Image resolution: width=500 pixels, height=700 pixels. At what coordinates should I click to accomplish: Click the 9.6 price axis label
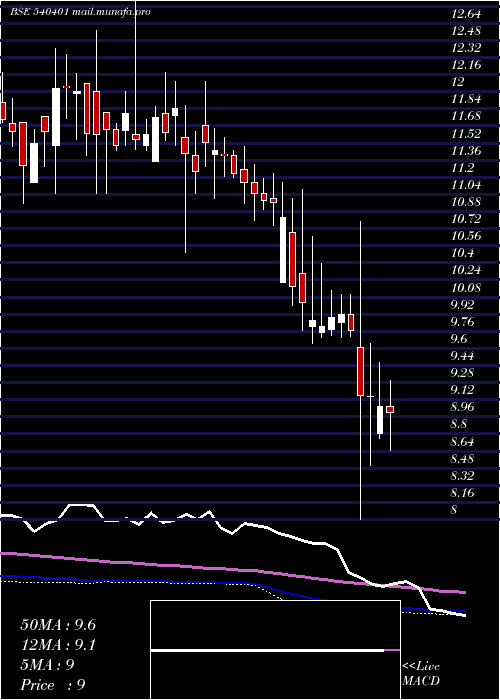[459, 339]
